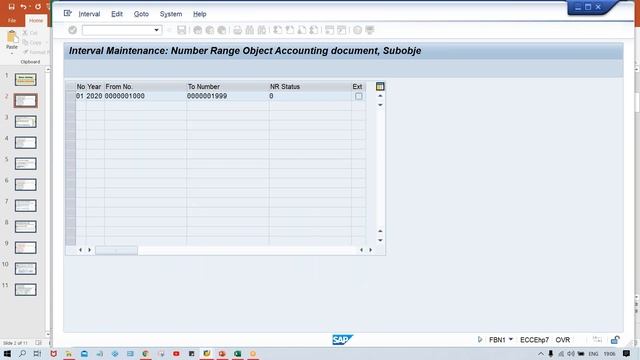Click the table scroll-down arrow at bottom
The image size is (640, 360).
(x=380, y=240)
